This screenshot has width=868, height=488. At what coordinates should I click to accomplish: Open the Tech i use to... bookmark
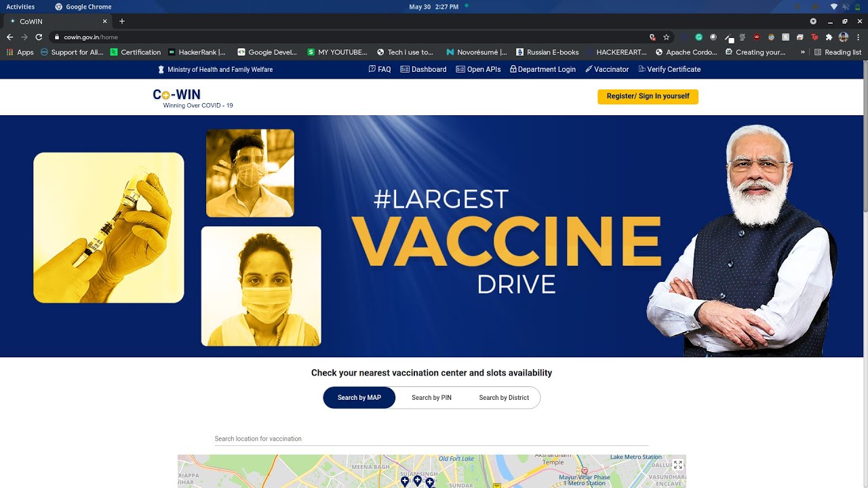406,52
